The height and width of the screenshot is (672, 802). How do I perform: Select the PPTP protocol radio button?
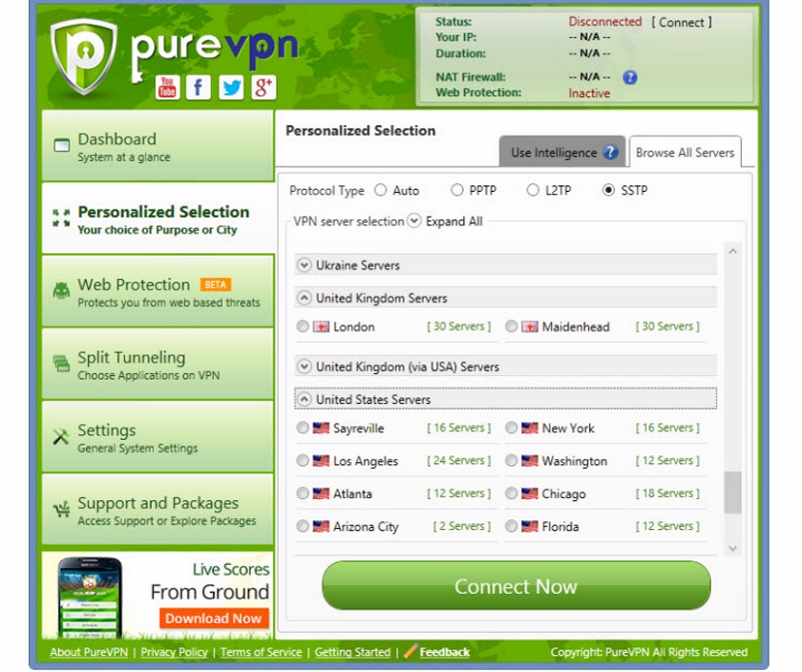pyautogui.click(x=457, y=190)
